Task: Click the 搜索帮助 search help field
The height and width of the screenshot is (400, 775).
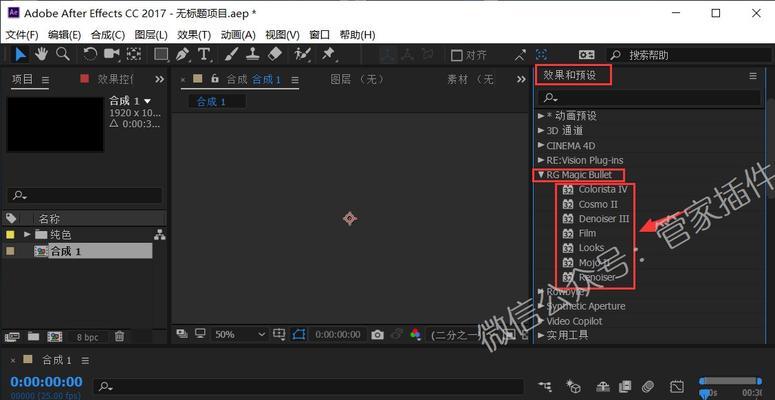Action: click(x=691, y=55)
